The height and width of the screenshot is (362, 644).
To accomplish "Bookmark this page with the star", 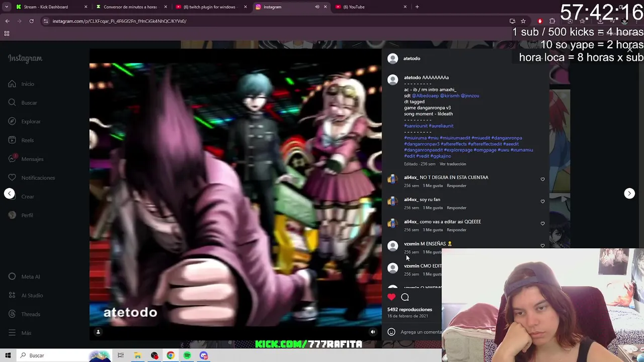I will tap(523, 21).
